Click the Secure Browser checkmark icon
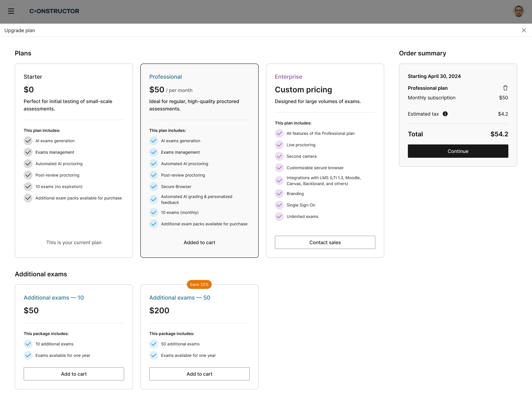This screenshot has width=532, height=413. 154,187
